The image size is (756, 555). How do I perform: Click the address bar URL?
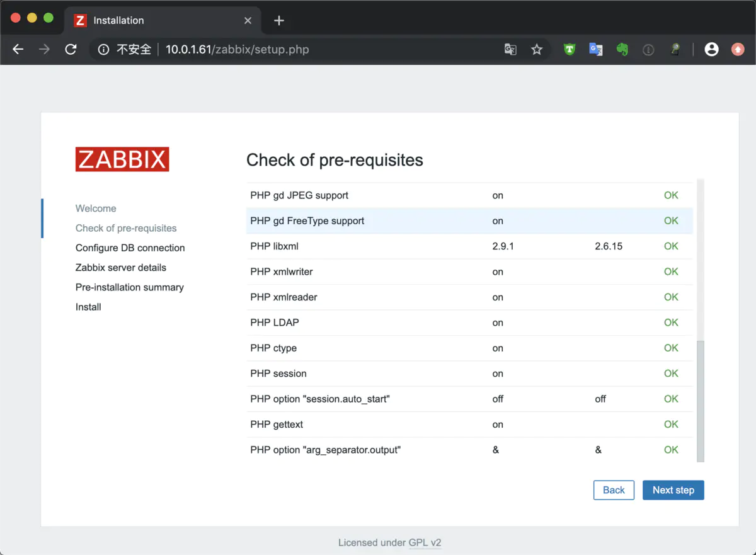pyautogui.click(x=237, y=49)
